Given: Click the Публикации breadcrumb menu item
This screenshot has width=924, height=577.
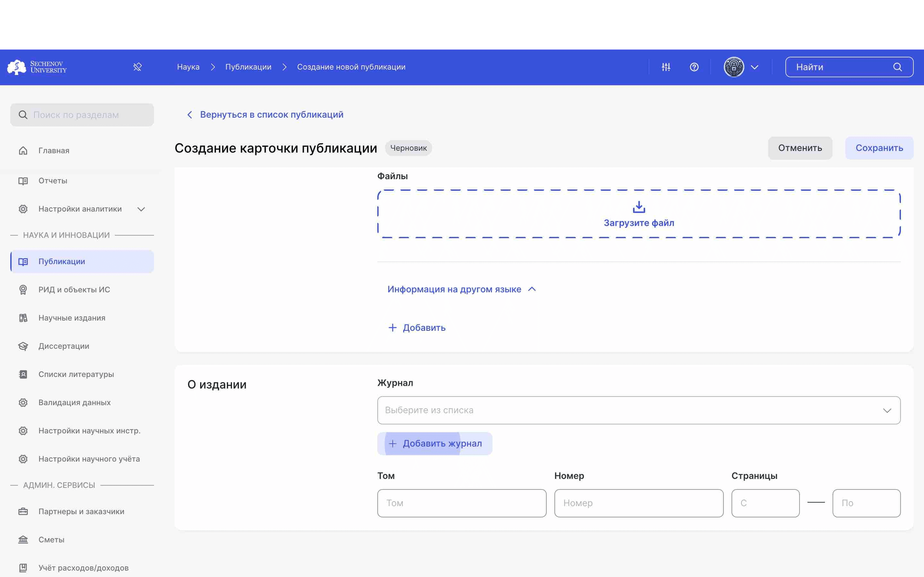Looking at the screenshot, I should tap(248, 67).
